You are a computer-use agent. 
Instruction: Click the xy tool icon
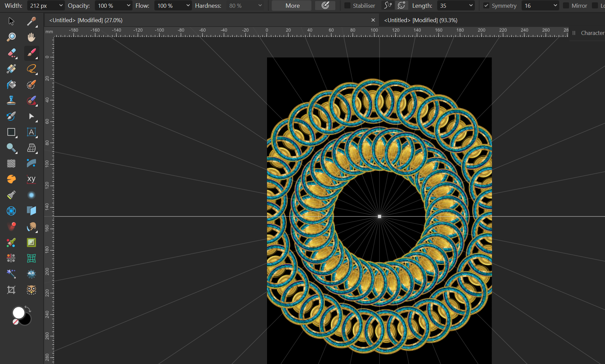click(x=31, y=179)
